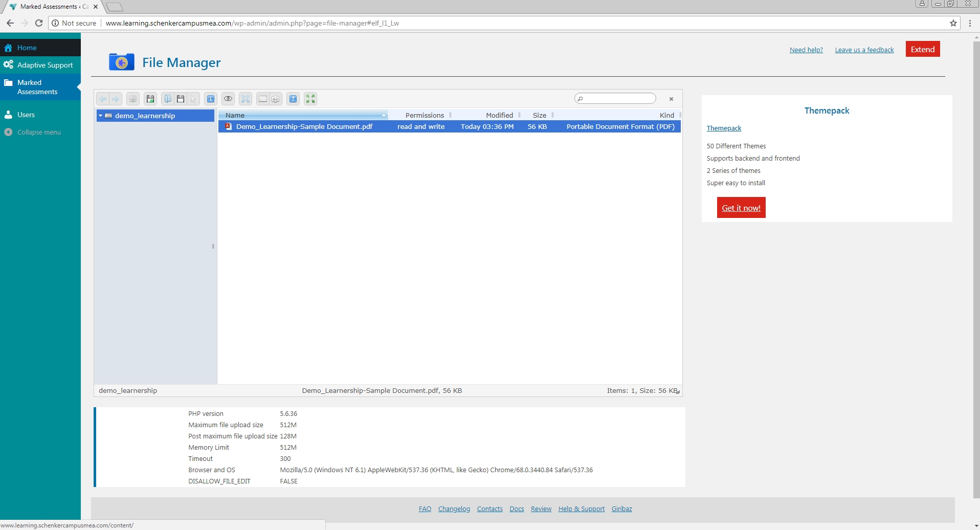Switch view mode with the grid icon
The width and height of the screenshot is (980, 530).
tap(262, 99)
